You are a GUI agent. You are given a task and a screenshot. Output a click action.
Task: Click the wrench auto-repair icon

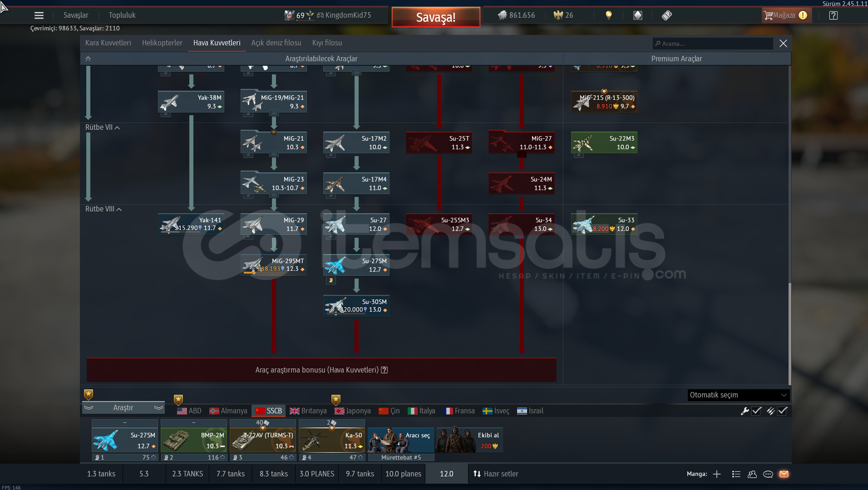tap(745, 411)
